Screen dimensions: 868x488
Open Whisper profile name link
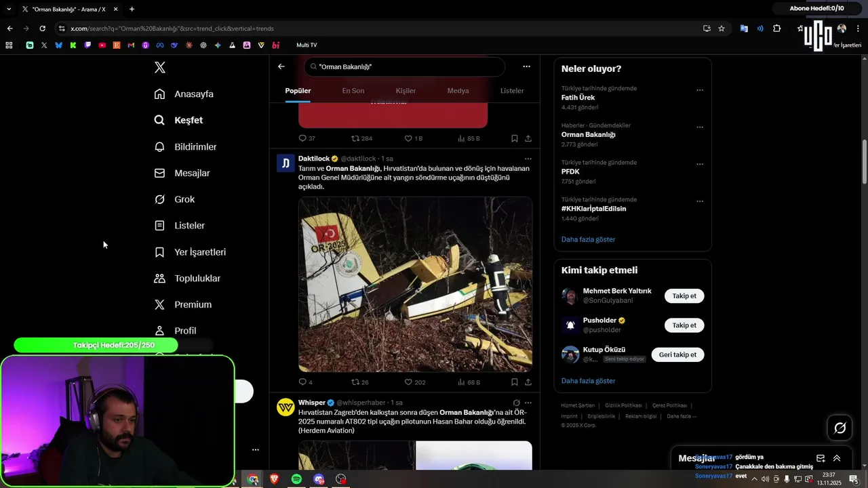point(312,403)
